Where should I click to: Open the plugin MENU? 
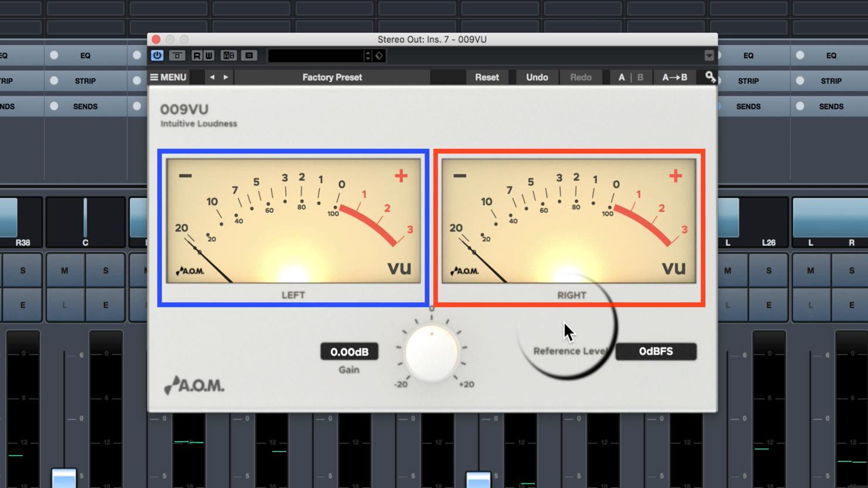tap(168, 77)
